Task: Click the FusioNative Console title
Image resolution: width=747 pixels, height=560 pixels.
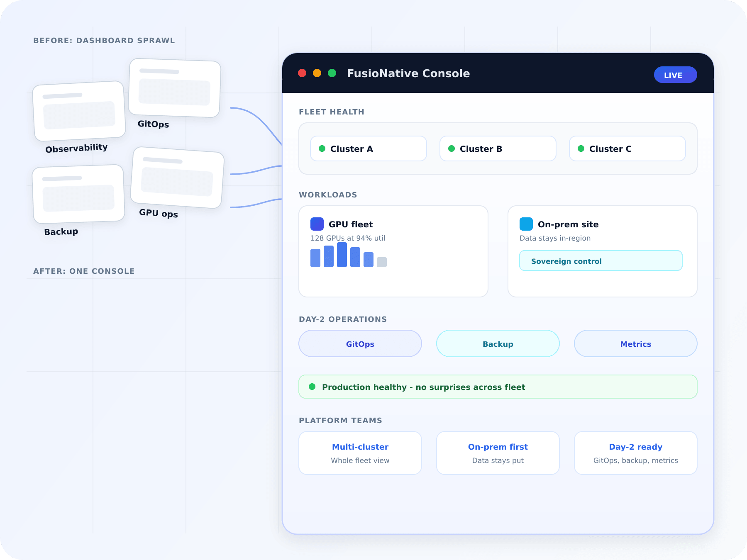Action: pyautogui.click(x=408, y=73)
